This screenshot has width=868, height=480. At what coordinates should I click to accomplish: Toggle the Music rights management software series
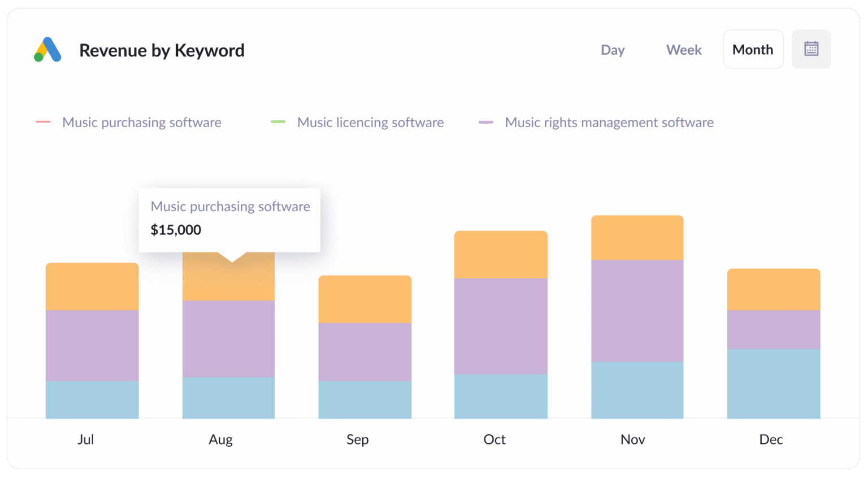(609, 122)
